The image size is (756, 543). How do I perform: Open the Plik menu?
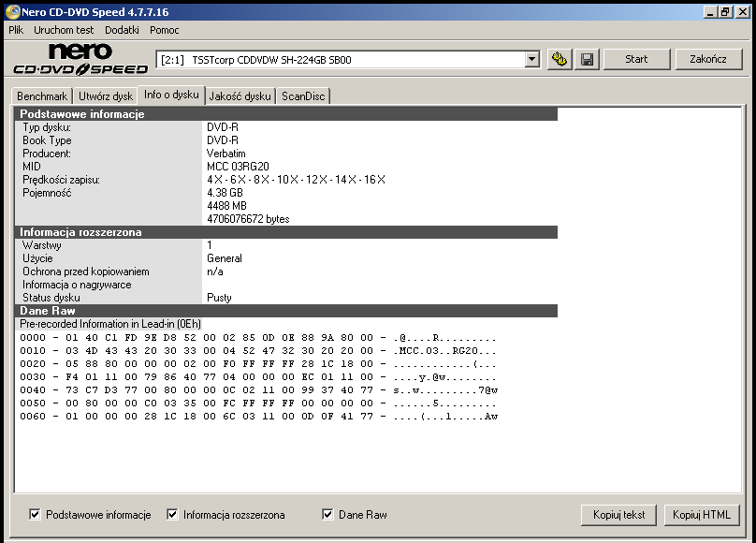point(16,30)
